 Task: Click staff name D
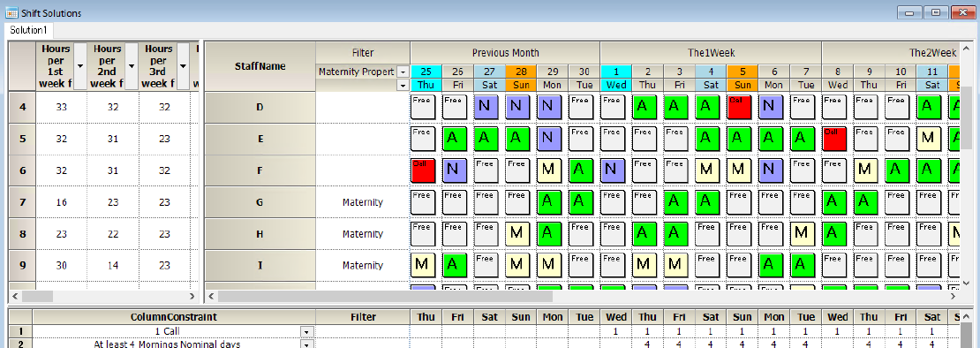tap(260, 107)
